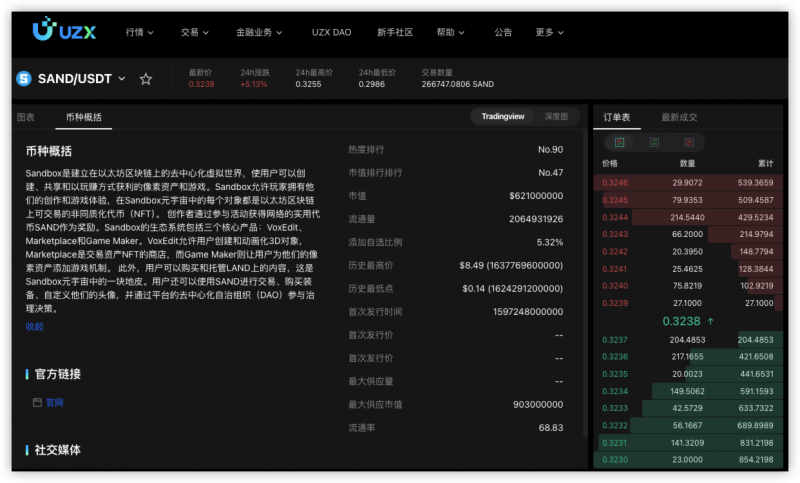
Task: Show both buy and sell orders view
Action: tap(619, 142)
